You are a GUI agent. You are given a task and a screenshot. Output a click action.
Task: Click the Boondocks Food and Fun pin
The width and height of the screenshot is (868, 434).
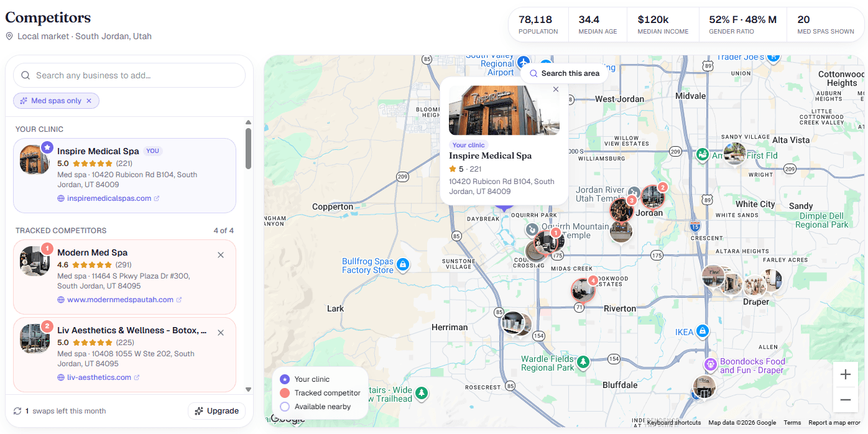[710, 364]
